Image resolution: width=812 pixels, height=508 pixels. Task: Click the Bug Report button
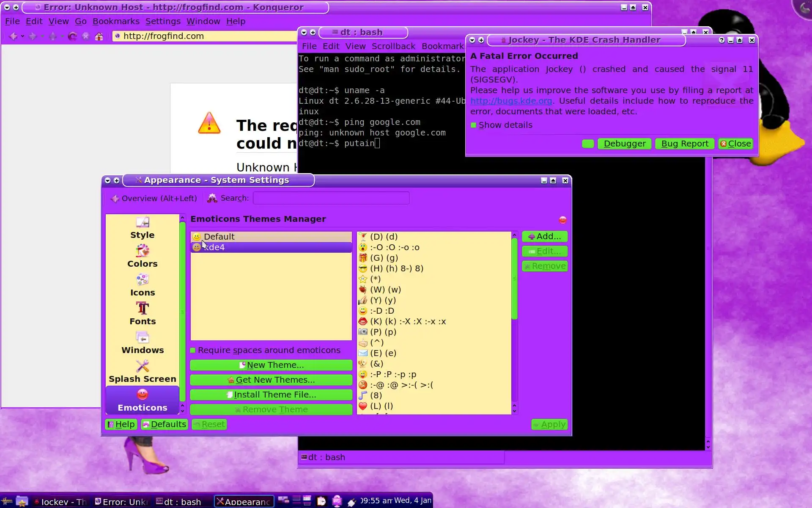pos(684,144)
